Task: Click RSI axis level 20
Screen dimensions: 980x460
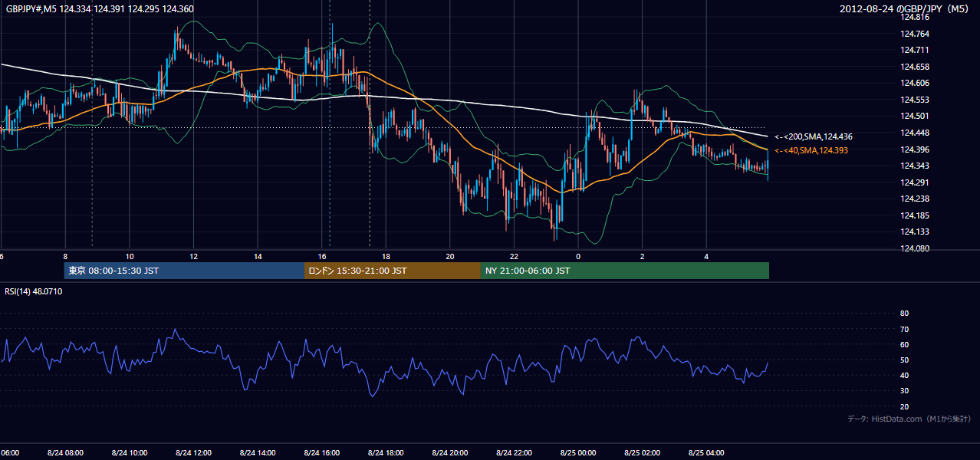Action: pyautogui.click(x=904, y=406)
